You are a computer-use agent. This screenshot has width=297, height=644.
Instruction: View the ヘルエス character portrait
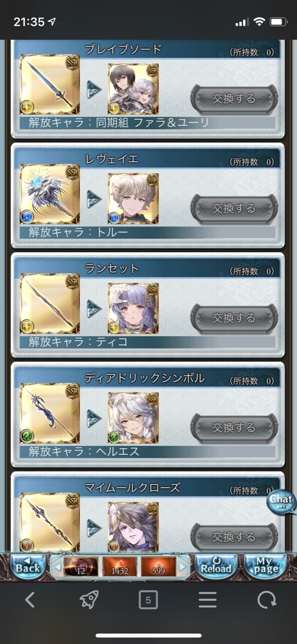click(x=133, y=418)
